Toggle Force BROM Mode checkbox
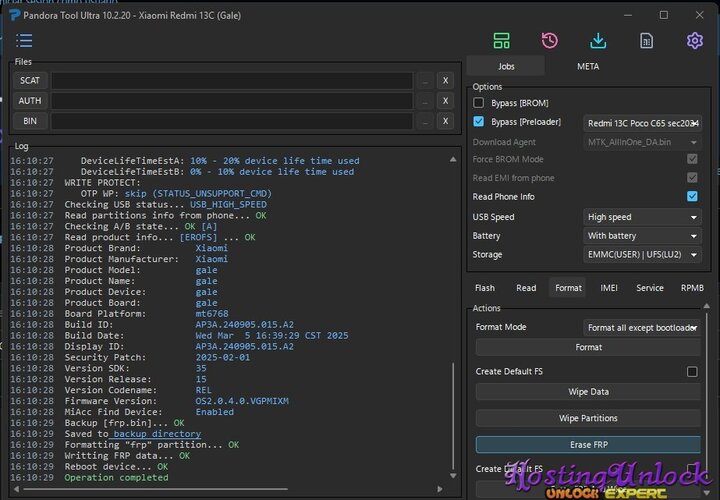The image size is (720, 500). click(x=692, y=159)
